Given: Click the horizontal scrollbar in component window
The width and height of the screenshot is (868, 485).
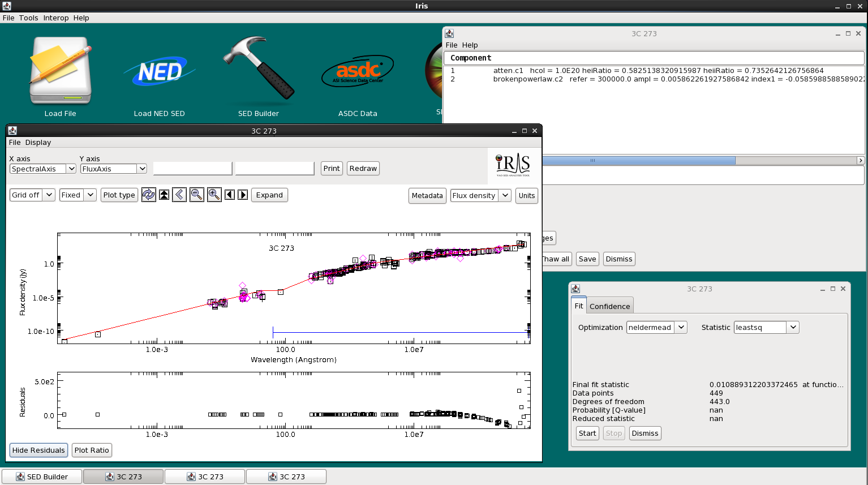Looking at the screenshot, I should (x=638, y=161).
